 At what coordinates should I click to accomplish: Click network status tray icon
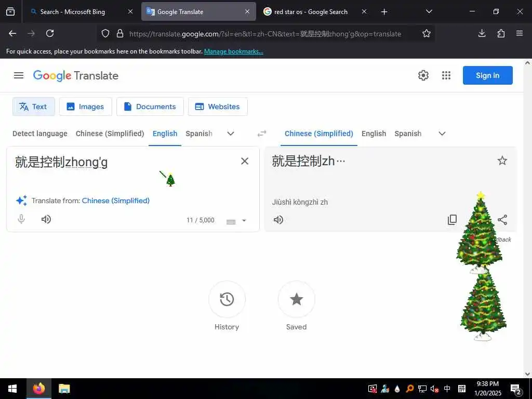[422, 389]
